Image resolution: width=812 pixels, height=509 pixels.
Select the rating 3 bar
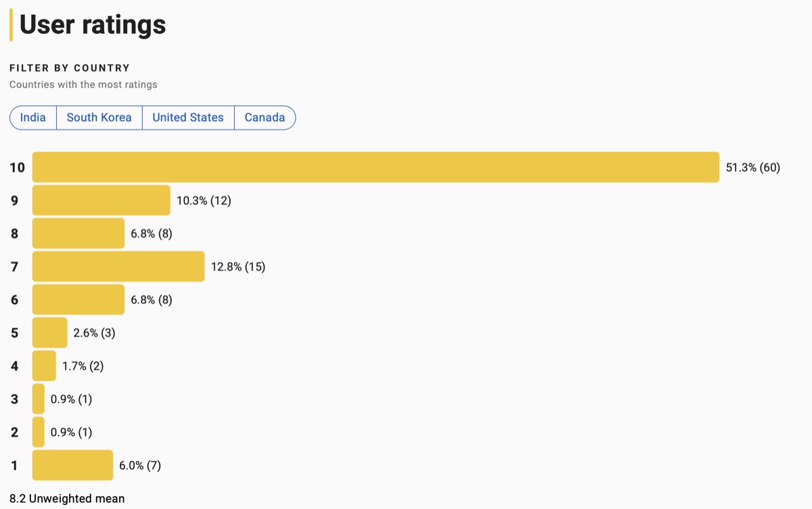click(x=39, y=399)
